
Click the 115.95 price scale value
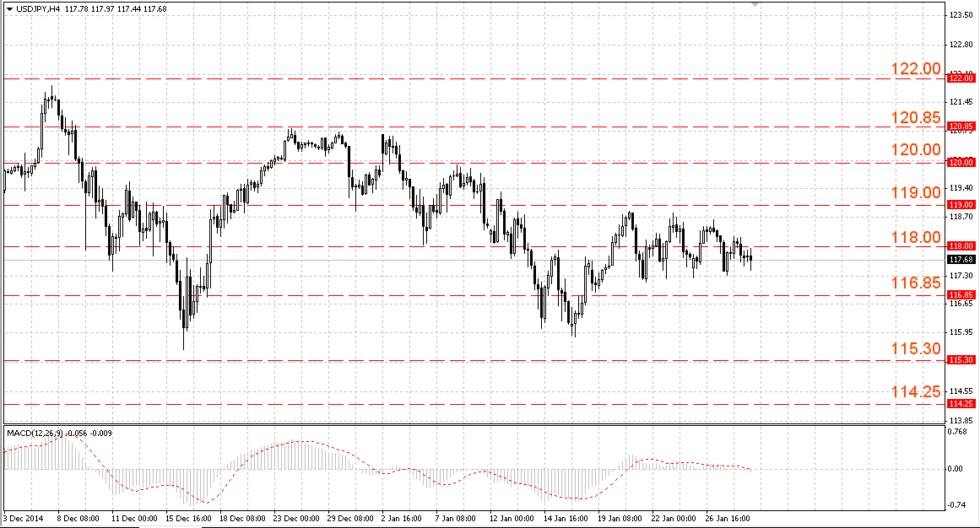(961, 331)
